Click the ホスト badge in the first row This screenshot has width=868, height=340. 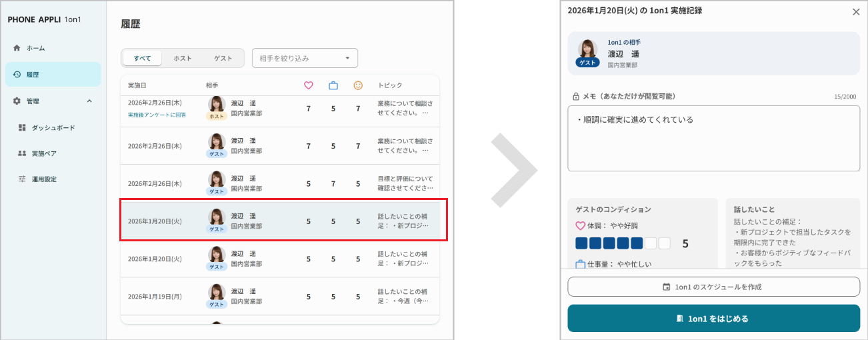point(217,116)
